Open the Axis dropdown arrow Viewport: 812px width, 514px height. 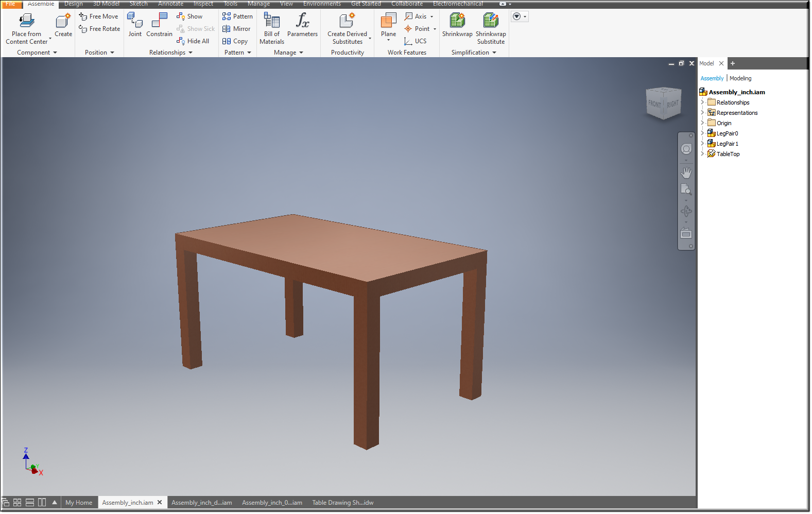pyautogui.click(x=432, y=16)
